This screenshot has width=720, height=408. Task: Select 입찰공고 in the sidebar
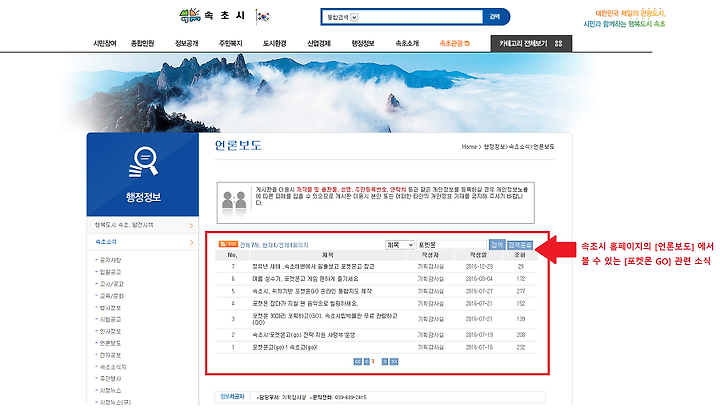pyautogui.click(x=110, y=272)
